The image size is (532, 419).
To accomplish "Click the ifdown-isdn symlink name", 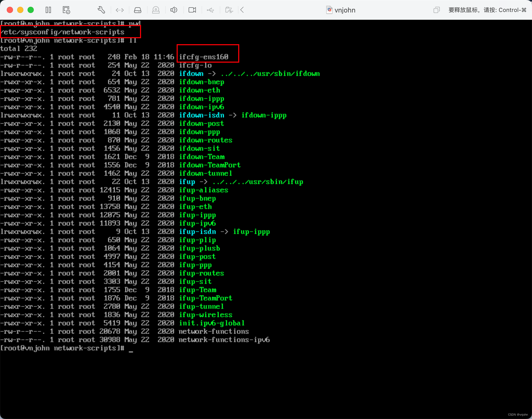I will point(202,115).
